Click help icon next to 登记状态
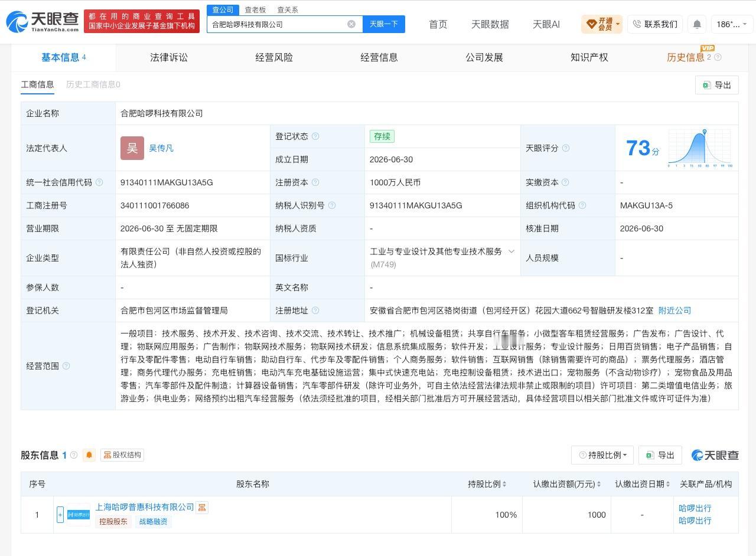The height and width of the screenshot is (556, 756). coord(315,136)
